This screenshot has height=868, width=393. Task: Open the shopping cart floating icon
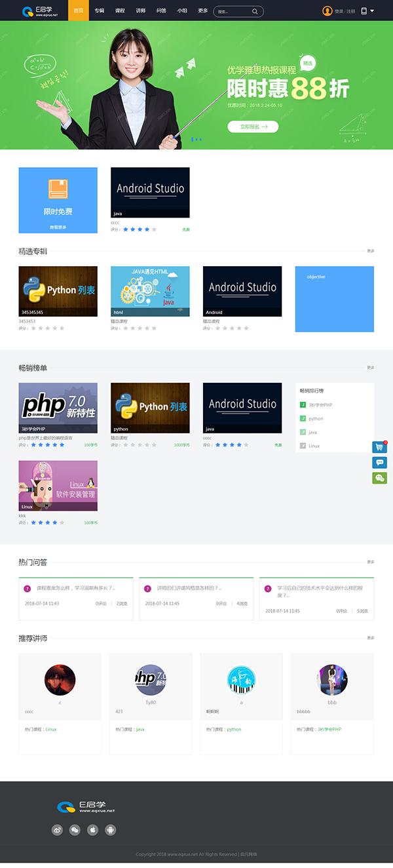[x=379, y=447]
